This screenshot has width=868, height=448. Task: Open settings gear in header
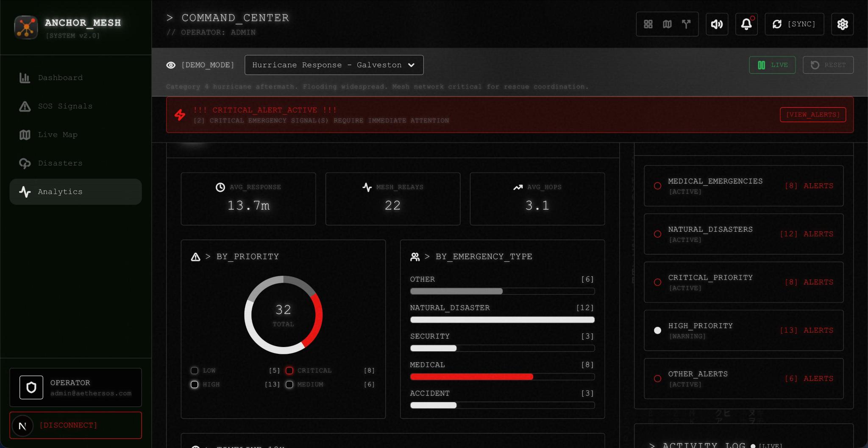pos(842,24)
